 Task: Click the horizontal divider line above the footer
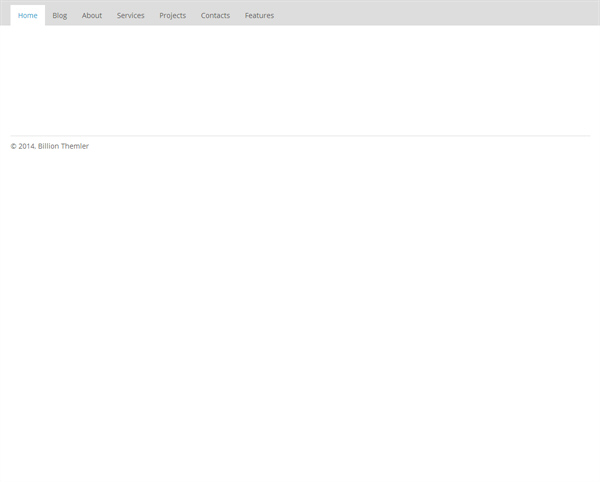click(300, 135)
